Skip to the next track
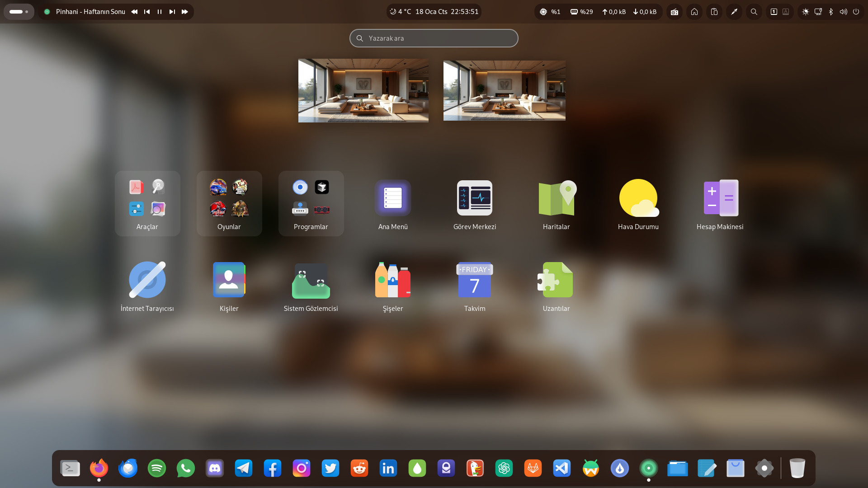This screenshot has width=868, height=488. [172, 12]
